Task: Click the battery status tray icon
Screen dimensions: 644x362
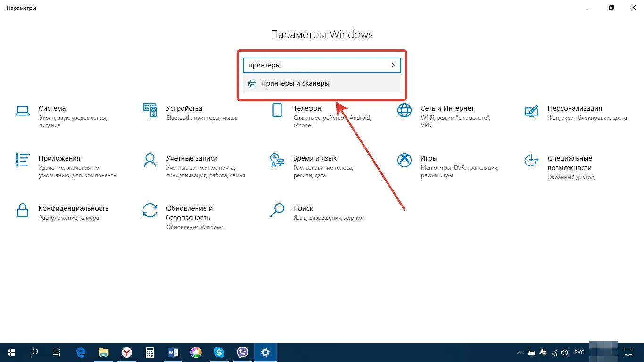Action: tap(531, 353)
